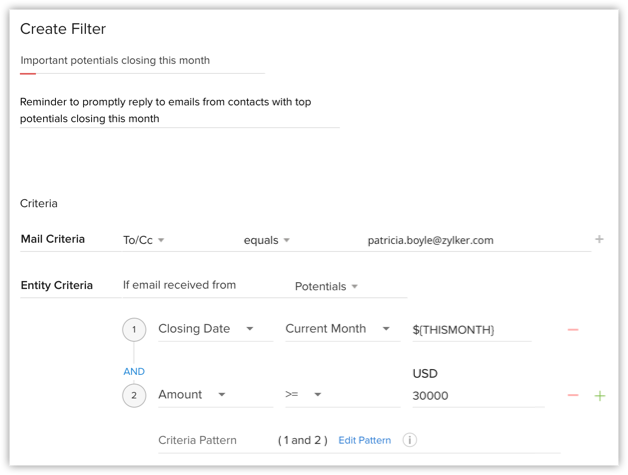Viewport: 628px width, 475px height.
Task: Open the >= comparison operator dropdown
Action: click(342, 394)
